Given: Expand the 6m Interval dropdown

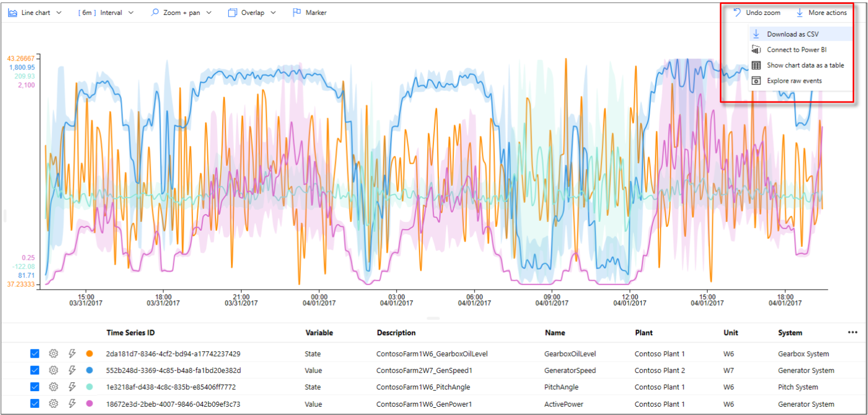Looking at the screenshot, I should tap(106, 12).
